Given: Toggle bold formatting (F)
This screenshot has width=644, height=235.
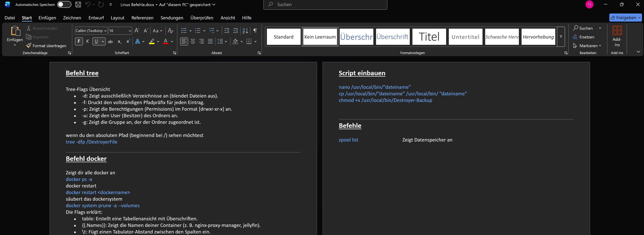Looking at the screenshot, I should (79, 41).
